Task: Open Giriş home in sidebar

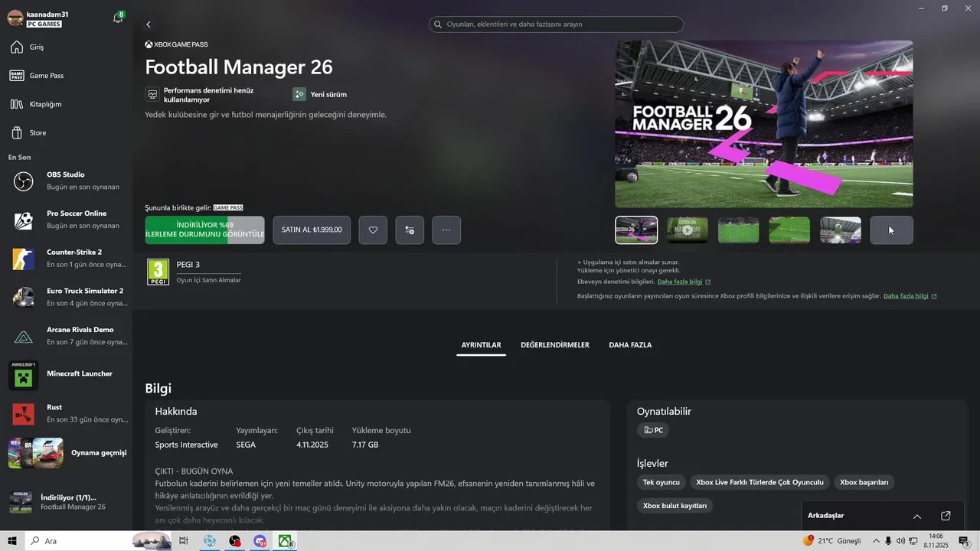Action: tap(66, 47)
